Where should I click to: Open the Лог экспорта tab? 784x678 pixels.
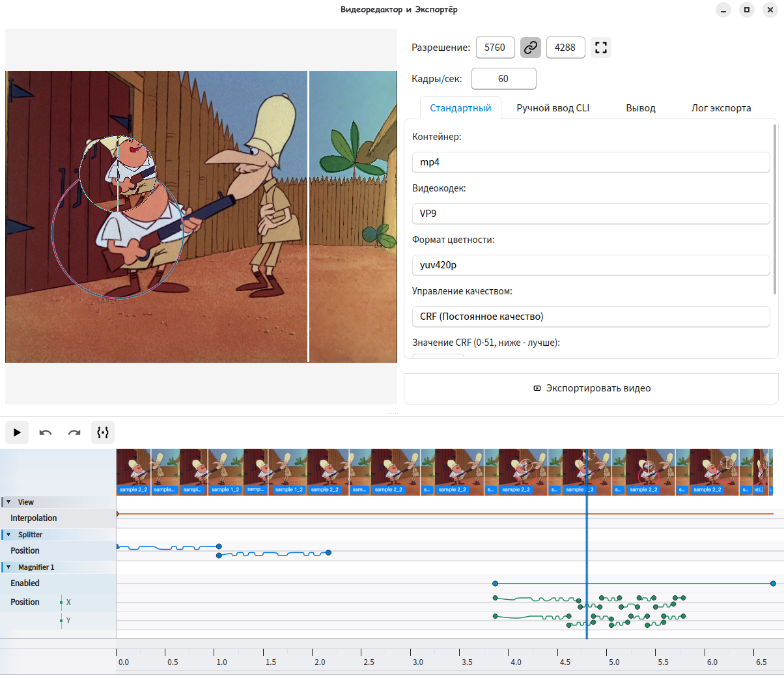point(721,108)
